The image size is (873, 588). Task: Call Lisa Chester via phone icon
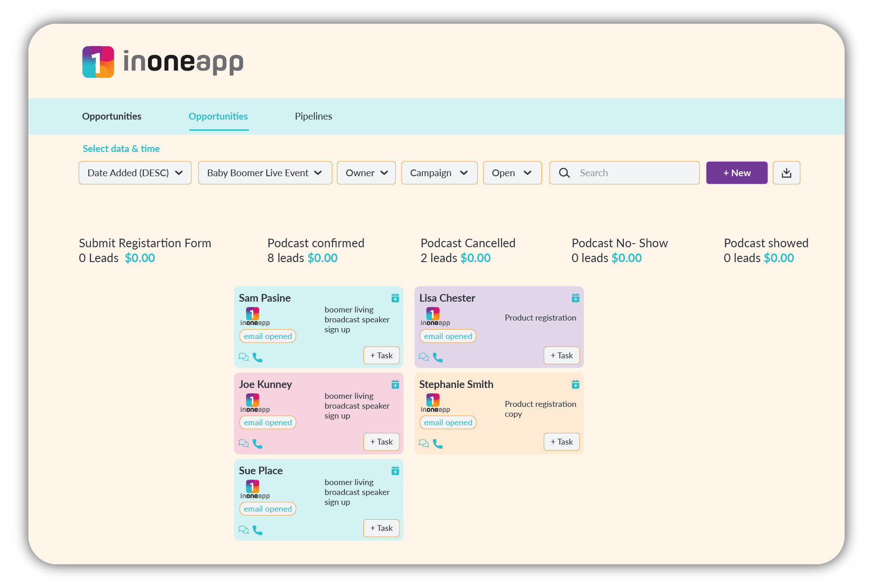(438, 357)
